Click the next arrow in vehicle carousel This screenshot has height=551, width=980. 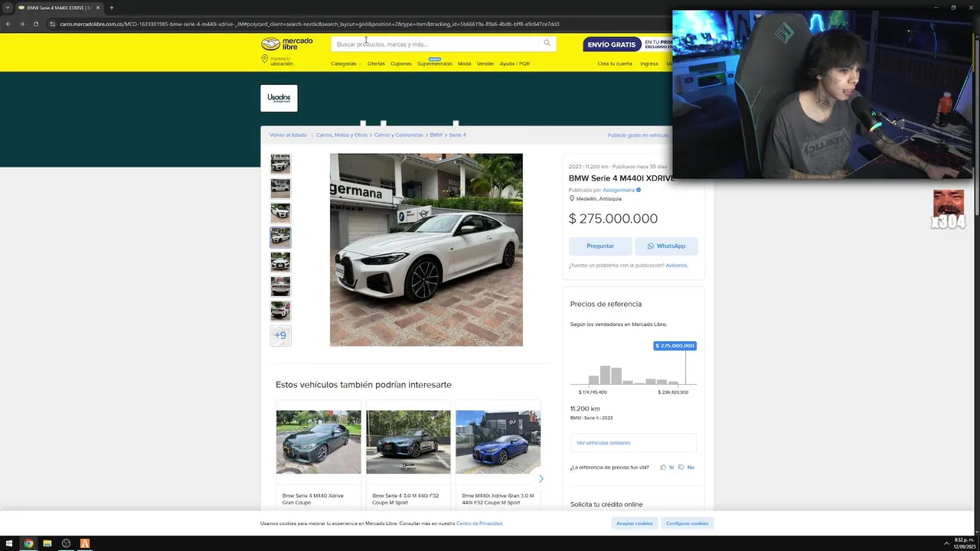[541, 479]
